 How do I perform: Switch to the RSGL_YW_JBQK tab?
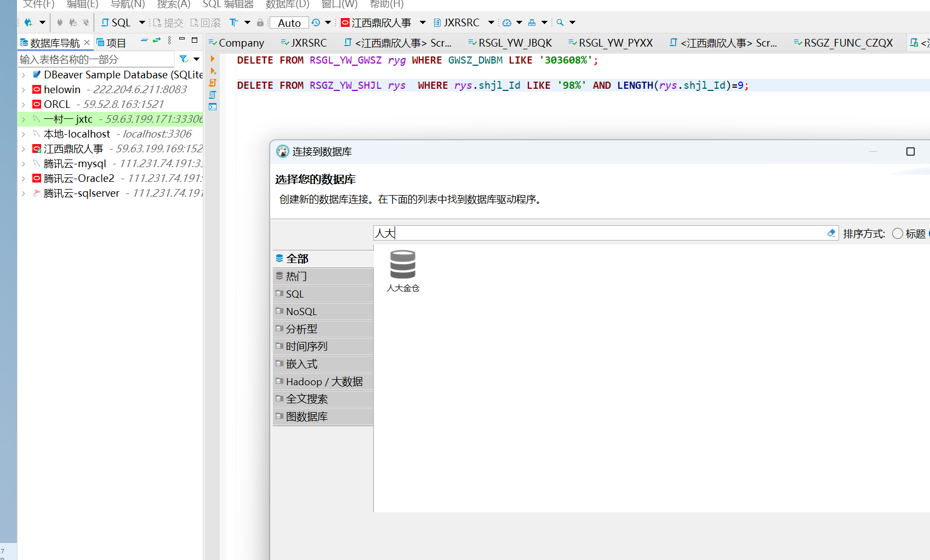point(514,42)
